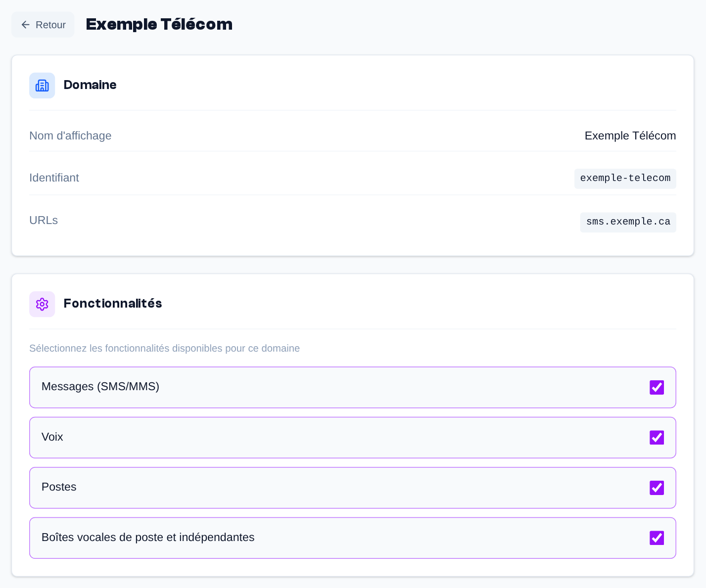Disable the Postes checkbox

point(657,488)
